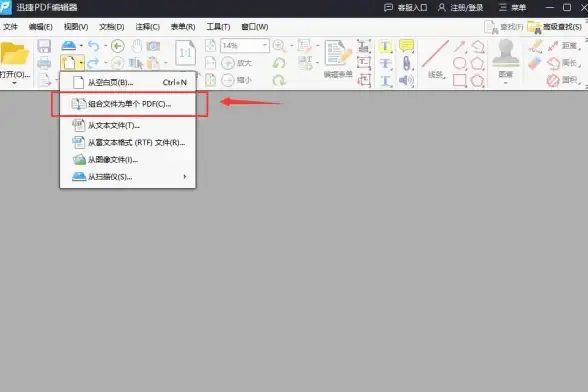
Task: Select the Polygon shape tool
Action: (x=477, y=63)
